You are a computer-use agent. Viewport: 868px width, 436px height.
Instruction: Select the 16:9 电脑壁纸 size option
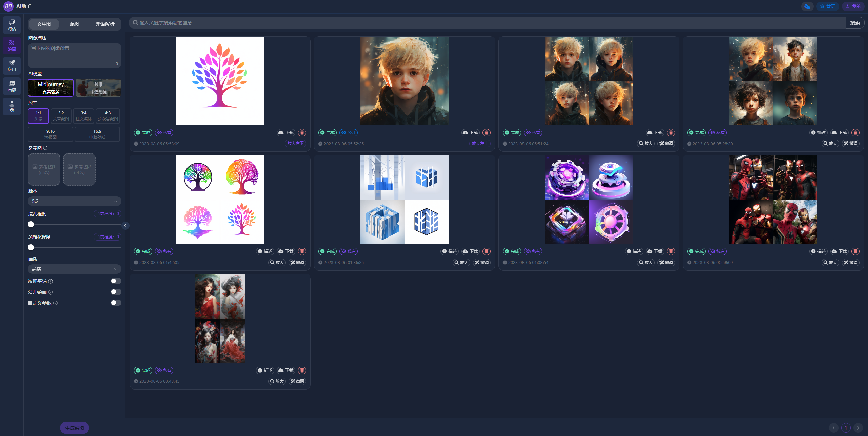(x=97, y=134)
